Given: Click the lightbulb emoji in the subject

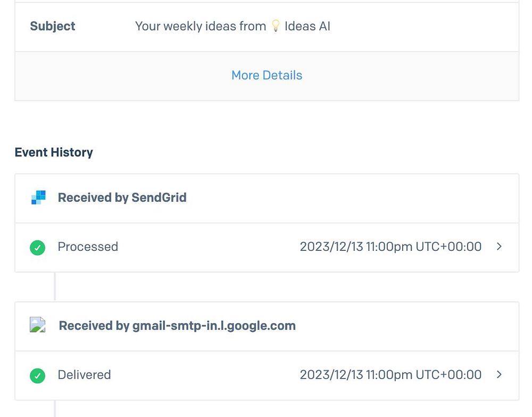Looking at the screenshot, I should coord(276,26).
